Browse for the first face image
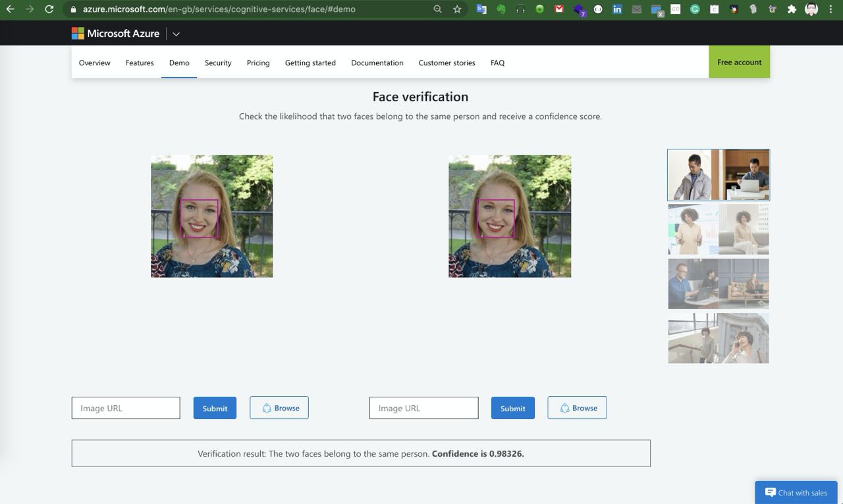Viewport: 843px width, 504px height. 279,408
